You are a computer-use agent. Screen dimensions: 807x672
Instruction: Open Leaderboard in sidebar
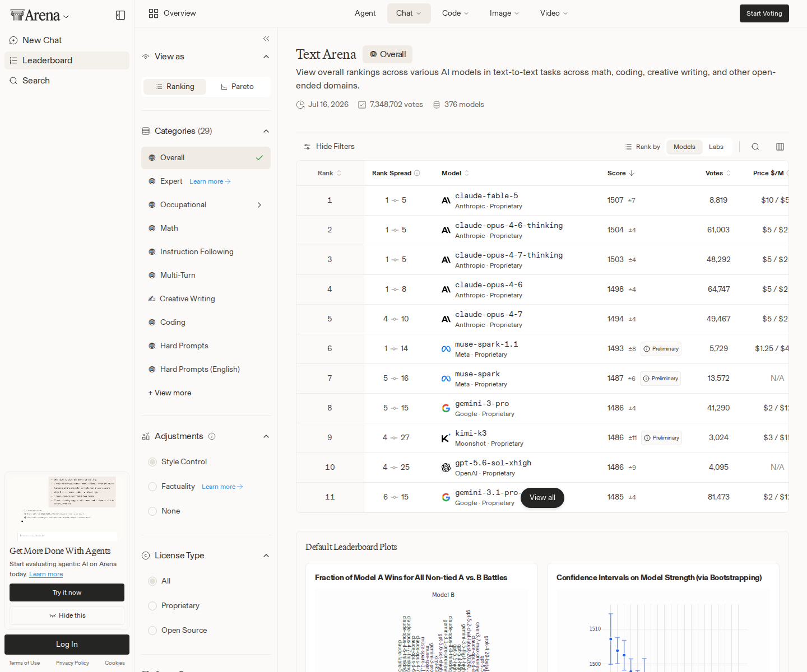click(x=67, y=60)
